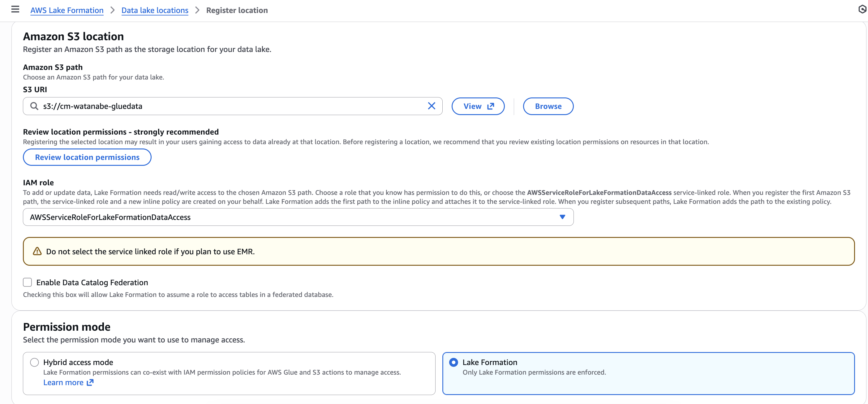Viewport: 868px width, 404px height.
Task: Click breadcrumb chevron after AWS Lake Formation
Action: tap(113, 11)
